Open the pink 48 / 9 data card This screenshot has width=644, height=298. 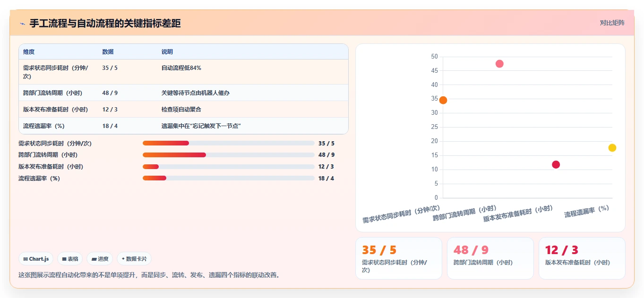tap(490, 258)
